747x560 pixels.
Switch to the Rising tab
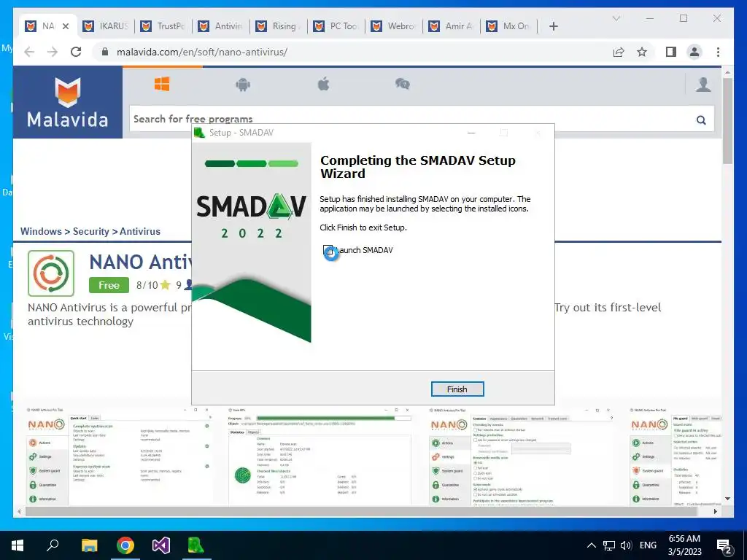[x=279, y=26]
